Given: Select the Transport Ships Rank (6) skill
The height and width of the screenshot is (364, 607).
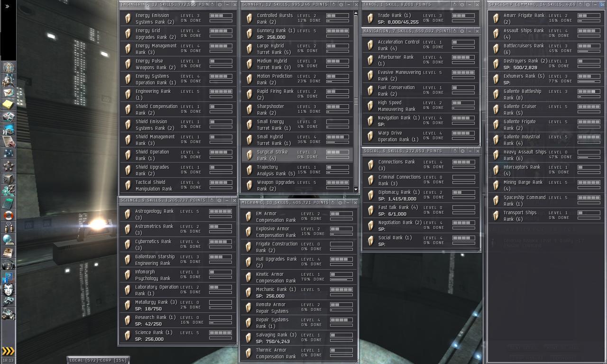Looking at the screenshot, I should [x=546, y=216].
